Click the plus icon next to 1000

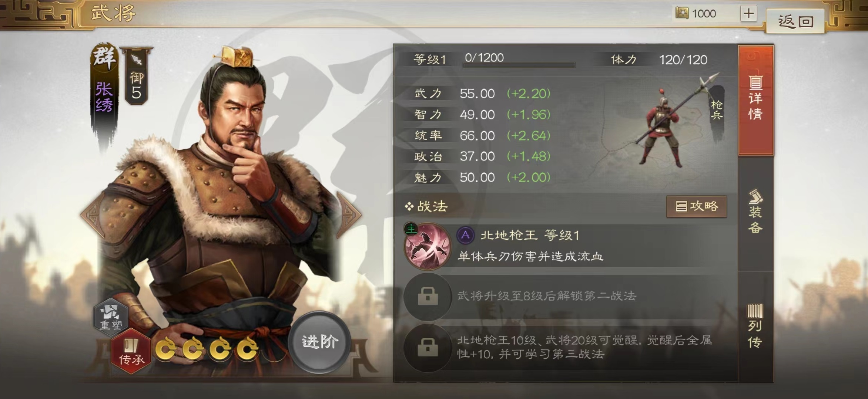(x=748, y=14)
